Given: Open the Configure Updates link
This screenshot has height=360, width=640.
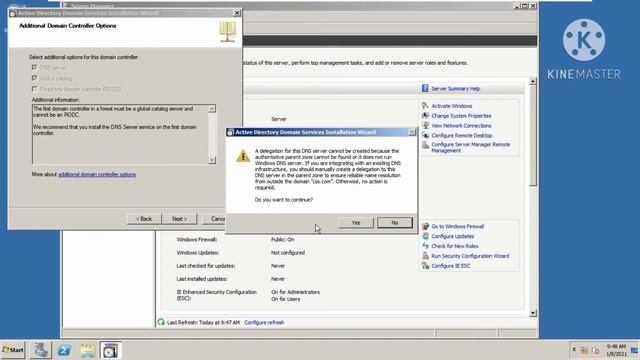Looking at the screenshot, I should [x=453, y=236].
